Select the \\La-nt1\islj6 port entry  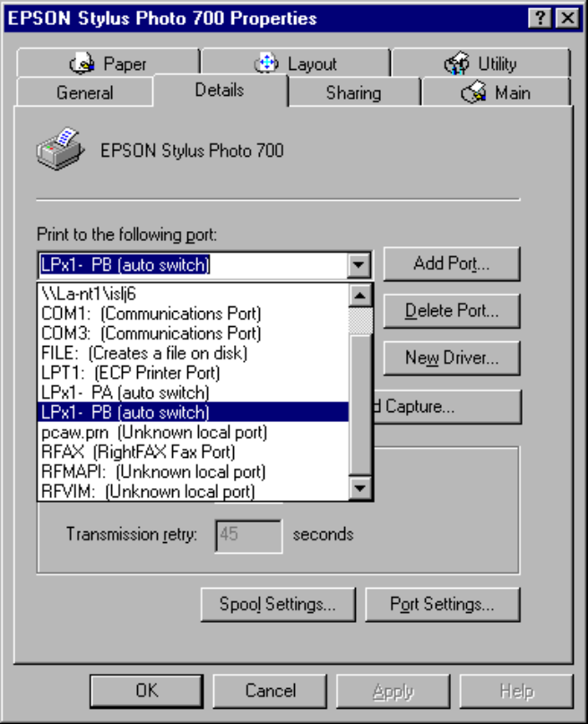point(193,294)
